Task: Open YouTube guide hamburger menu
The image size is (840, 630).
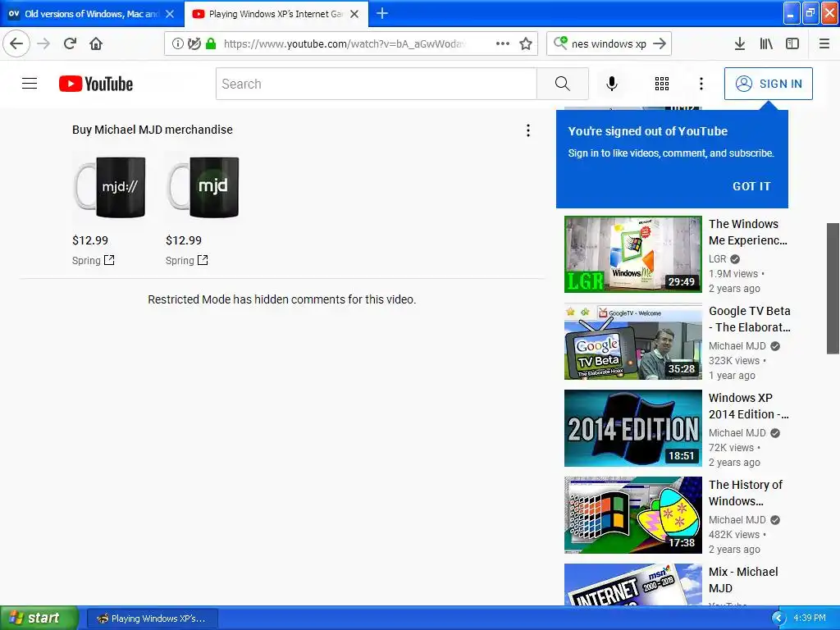Action: coord(30,84)
